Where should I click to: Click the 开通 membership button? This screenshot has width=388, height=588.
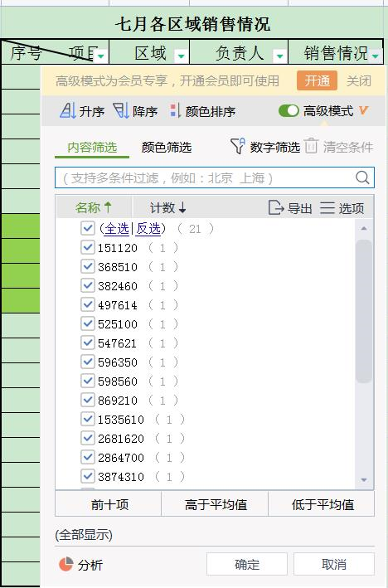318,80
